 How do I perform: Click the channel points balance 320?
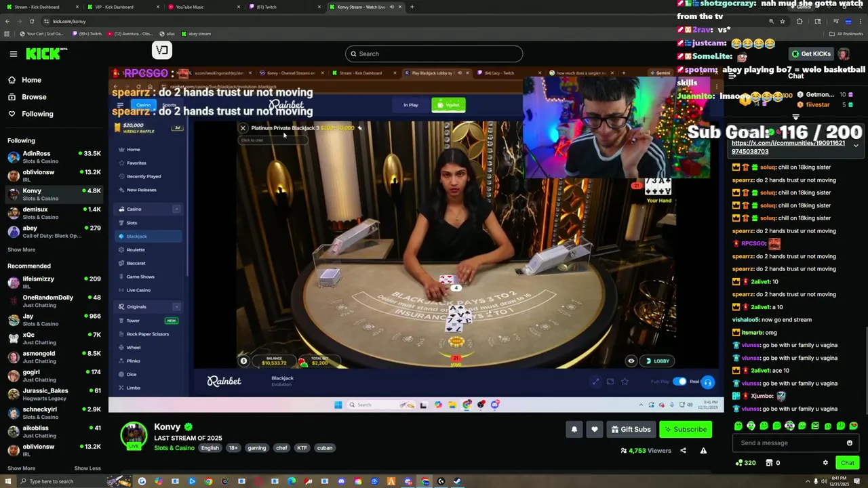(745, 463)
